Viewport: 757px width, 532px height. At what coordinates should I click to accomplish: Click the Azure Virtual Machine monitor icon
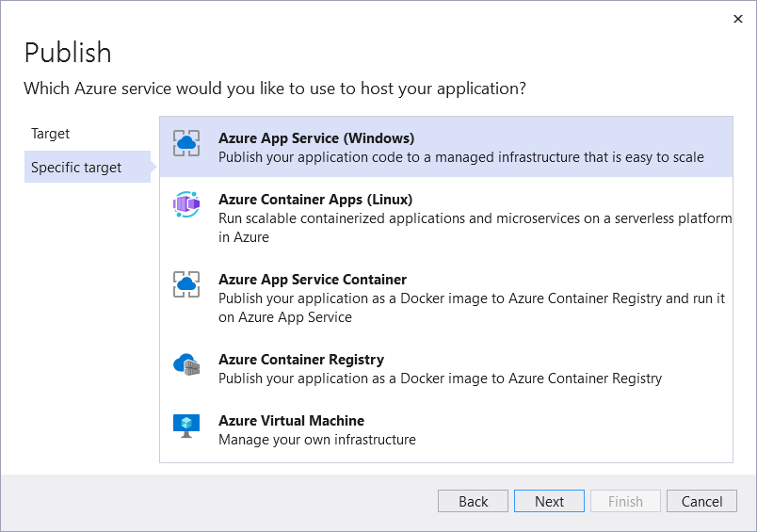coord(186,426)
